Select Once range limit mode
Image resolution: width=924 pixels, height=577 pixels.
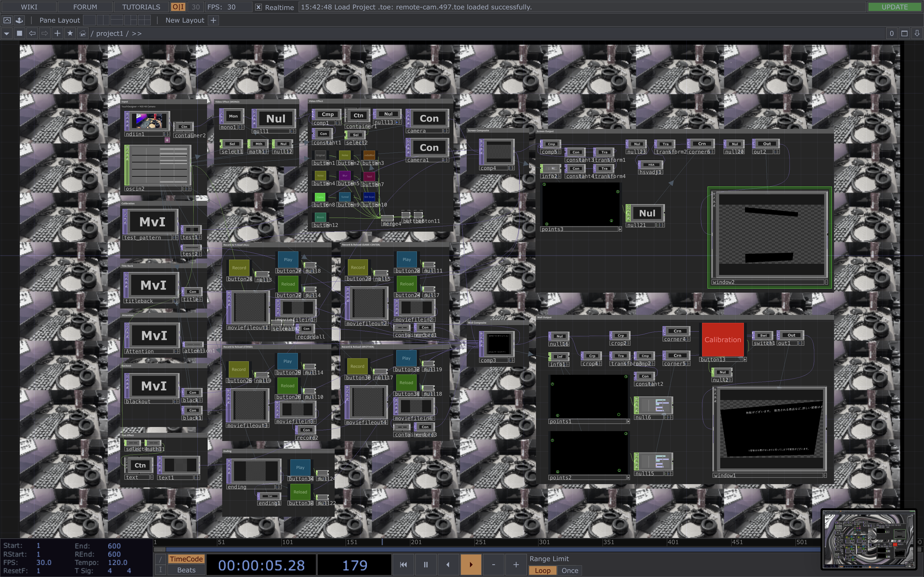(569, 570)
